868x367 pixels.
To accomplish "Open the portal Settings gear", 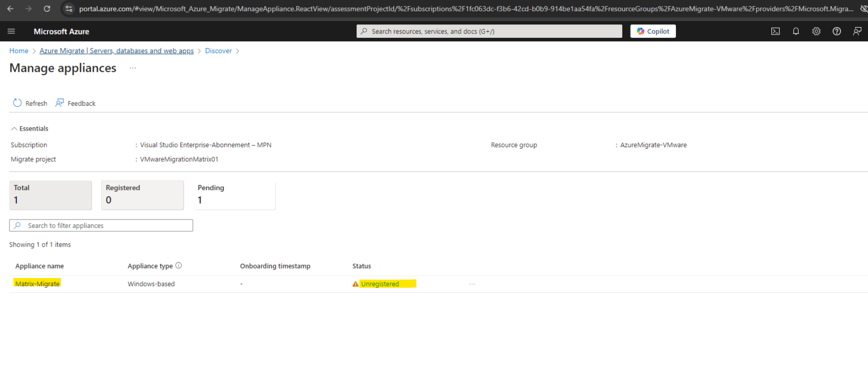I will coord(816,31).
